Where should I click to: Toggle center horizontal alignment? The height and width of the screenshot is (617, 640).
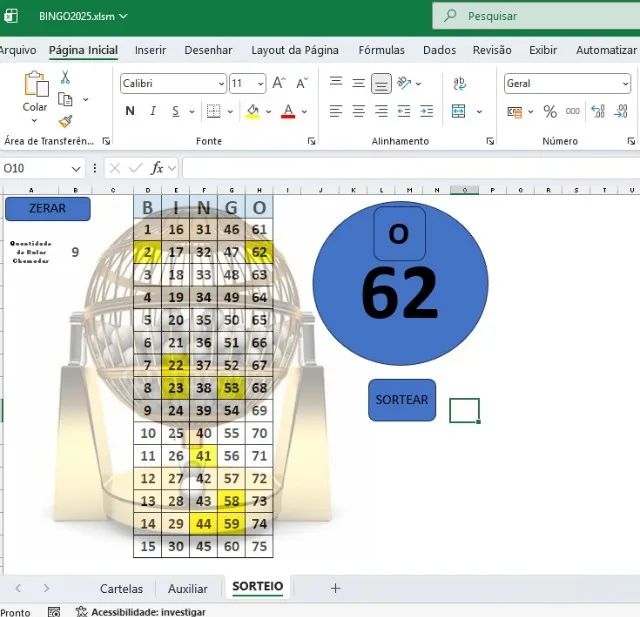pyautogui.click(x=359, y=112)
